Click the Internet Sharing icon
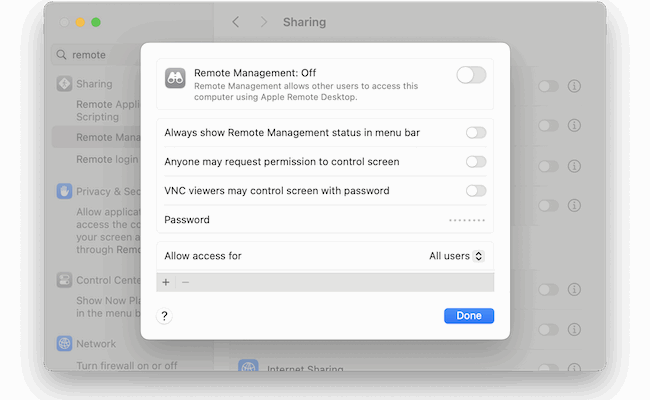 pyautogui.click(x=248, y=369)
